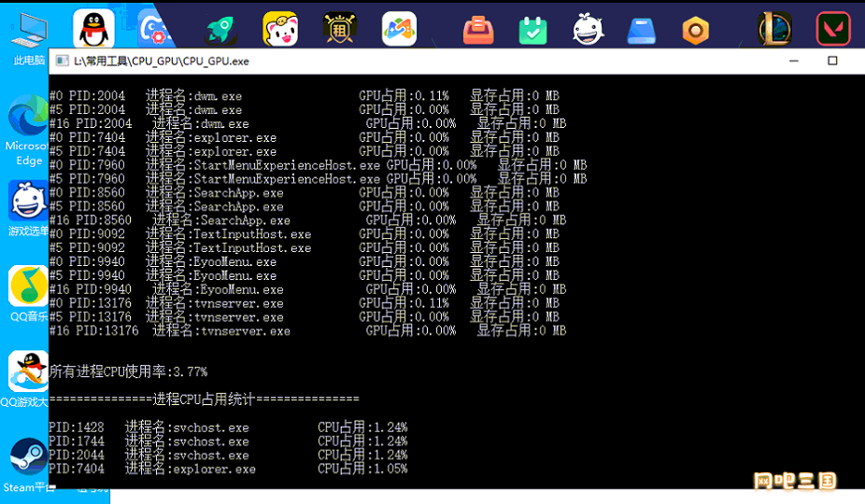Open the game menu whale shortcut
The width and height of the screenshot is (865, 504).
click(x=28, y=208)
